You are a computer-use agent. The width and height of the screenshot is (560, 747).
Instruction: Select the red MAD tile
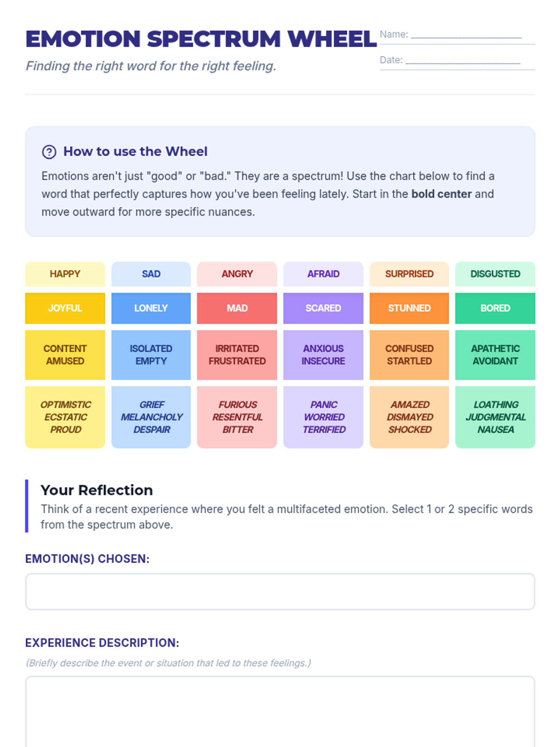[x=237, y=308]
